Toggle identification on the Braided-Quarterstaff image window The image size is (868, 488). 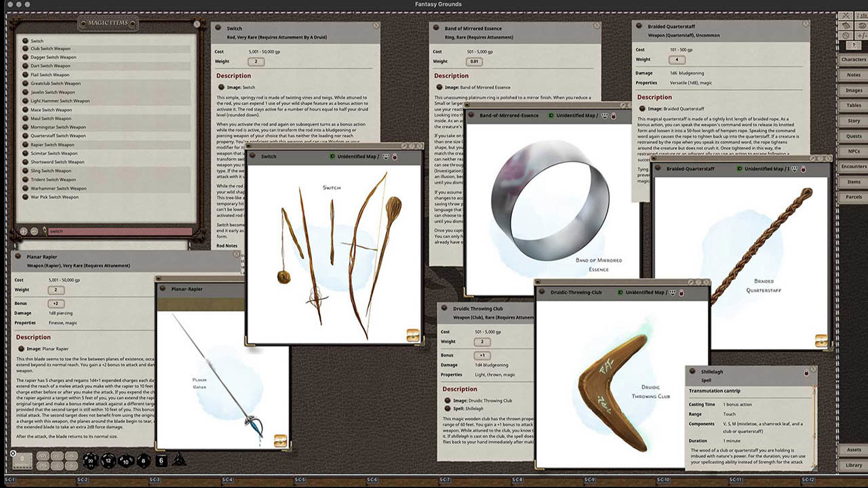point(740,168)
